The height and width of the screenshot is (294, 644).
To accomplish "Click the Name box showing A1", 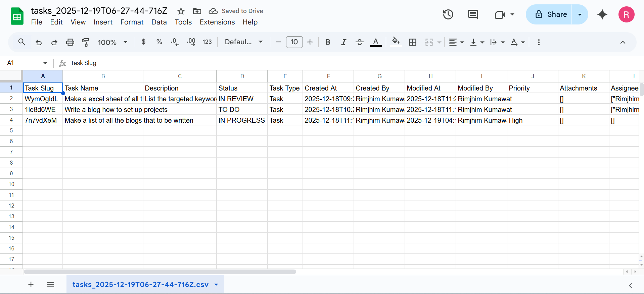I will pos(27,63).
